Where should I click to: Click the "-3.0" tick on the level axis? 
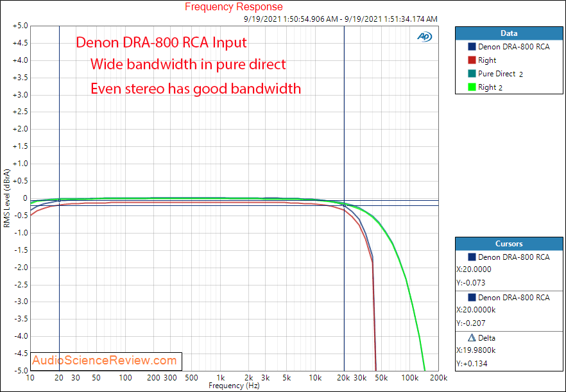[21, 302]
